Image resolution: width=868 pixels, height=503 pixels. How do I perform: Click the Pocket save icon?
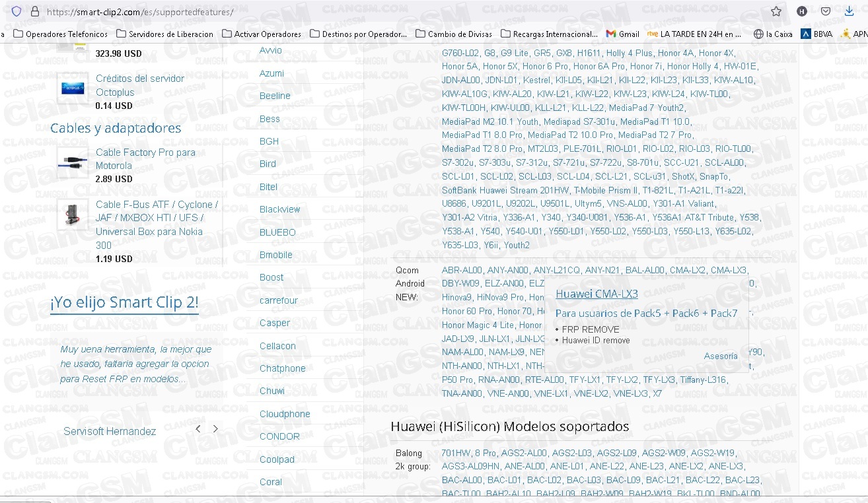[x=826, y=12]
